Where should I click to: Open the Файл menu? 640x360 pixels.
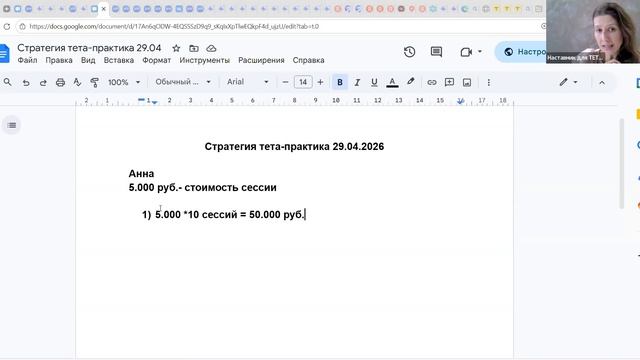pos(27,60)
